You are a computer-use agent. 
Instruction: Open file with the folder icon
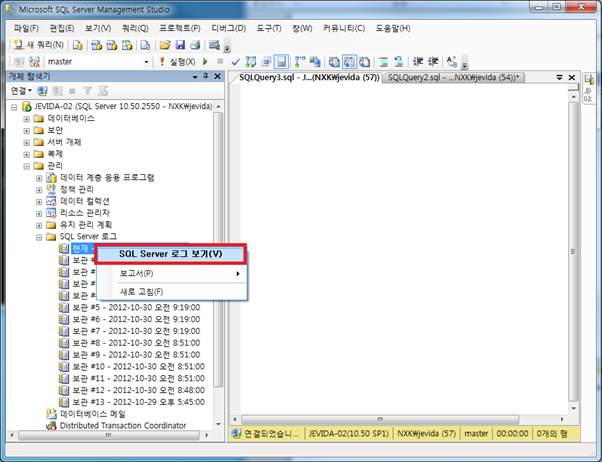[x=165, y=45]
